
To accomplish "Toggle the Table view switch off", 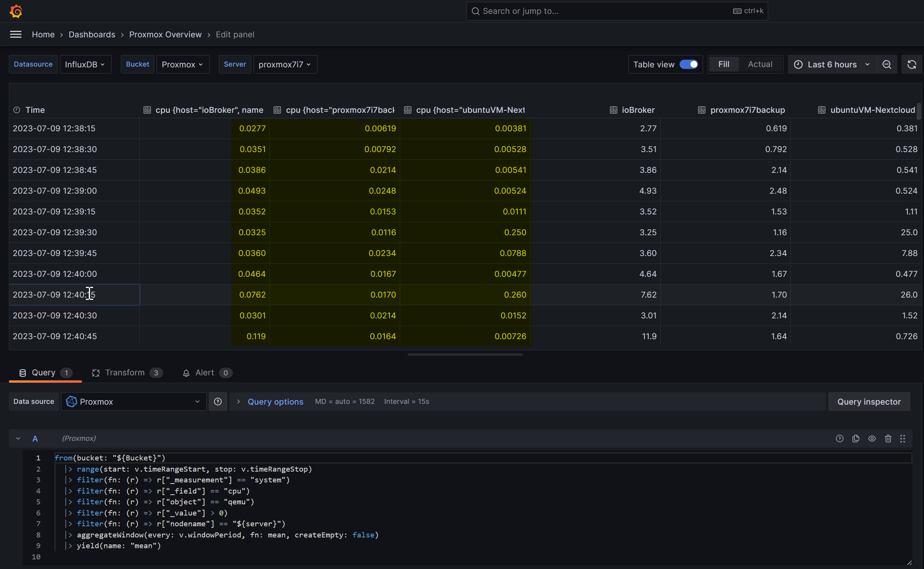I will point(688,65).
